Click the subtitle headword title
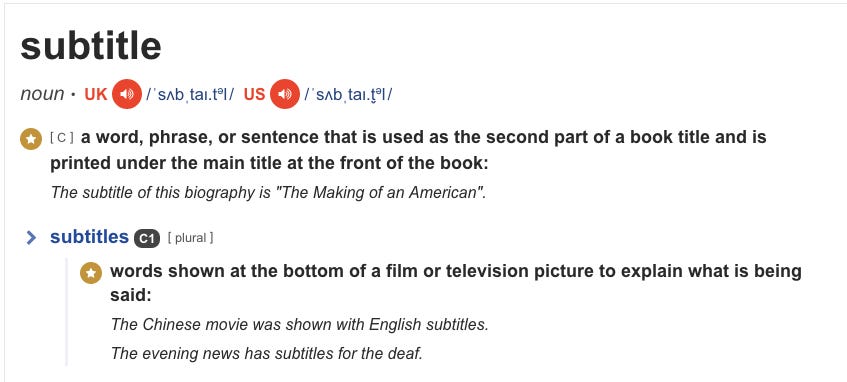847x382 pixels. click(91, 45)
